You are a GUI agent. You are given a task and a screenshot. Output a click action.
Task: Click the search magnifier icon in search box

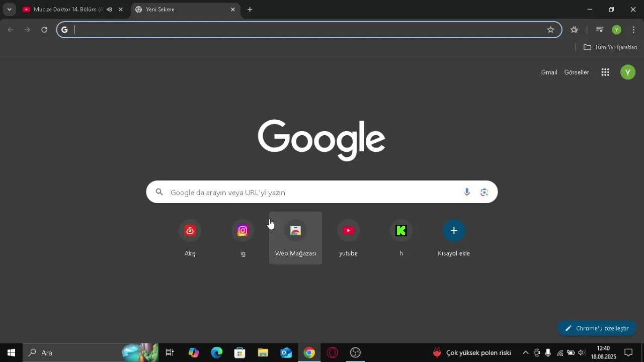tap(159, 192)
